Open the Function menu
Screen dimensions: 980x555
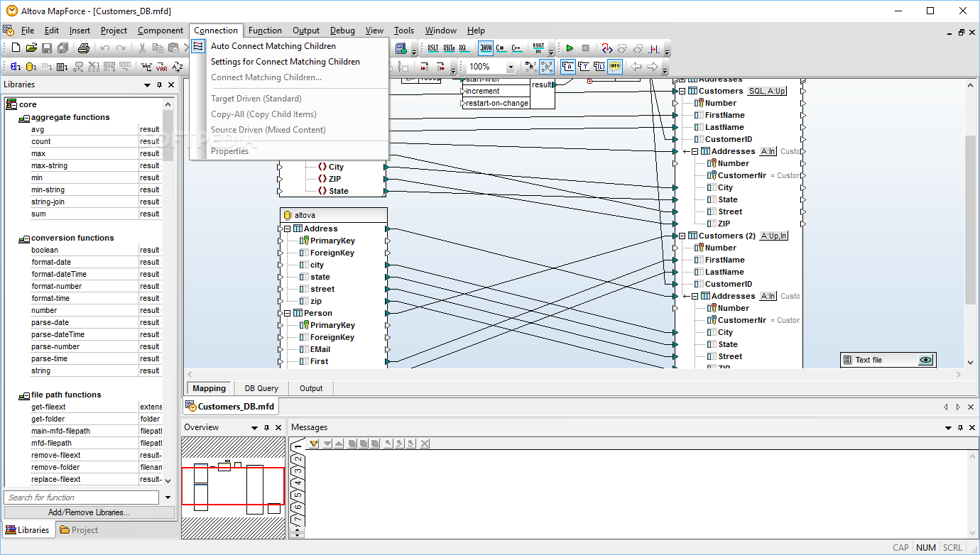265,31
